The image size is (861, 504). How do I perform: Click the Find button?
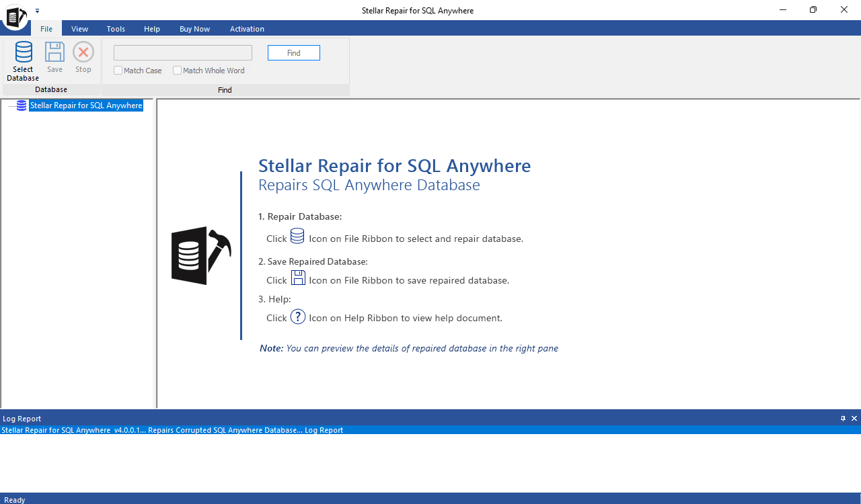pyautogui.click(x=294, y=53)
